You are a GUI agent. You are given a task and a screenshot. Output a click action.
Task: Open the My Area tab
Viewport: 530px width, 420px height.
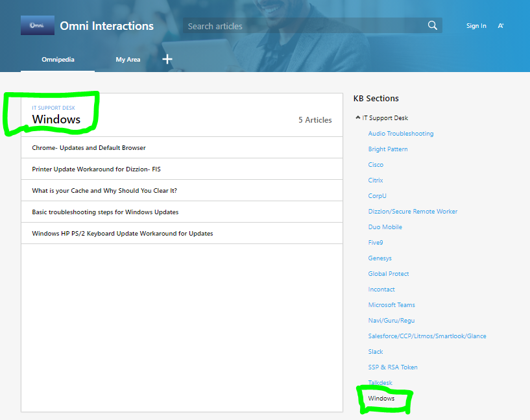coord(128,60)
